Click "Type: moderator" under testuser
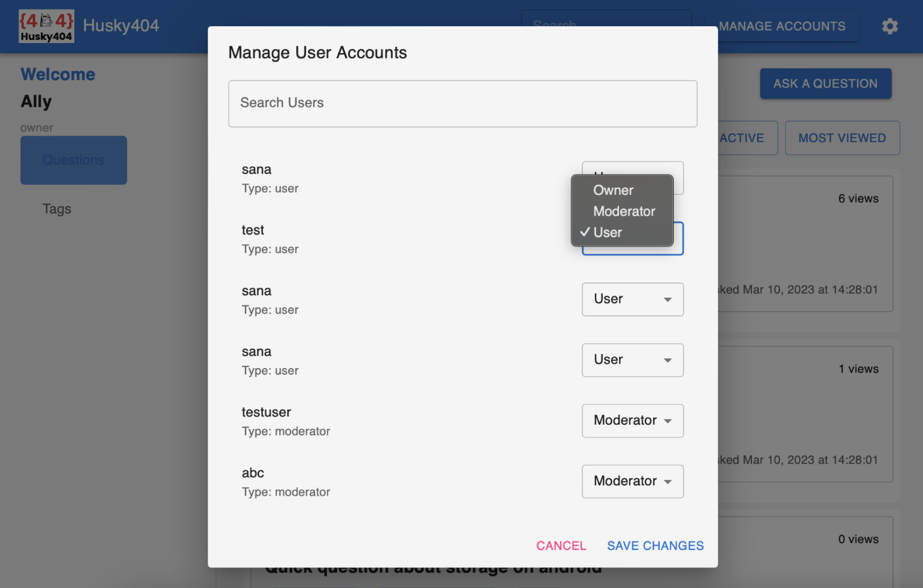 pyautogui.click(x=286, y=432)
